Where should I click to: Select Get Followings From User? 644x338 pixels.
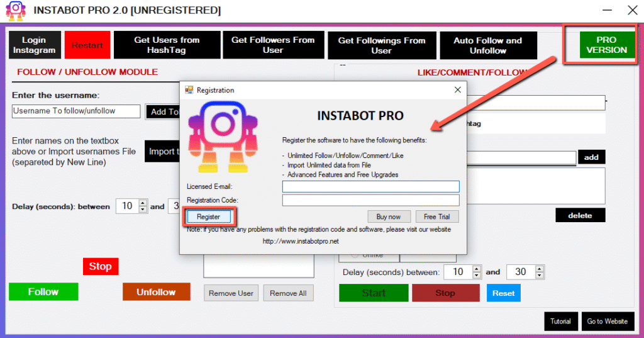click(x=381, y=45)
